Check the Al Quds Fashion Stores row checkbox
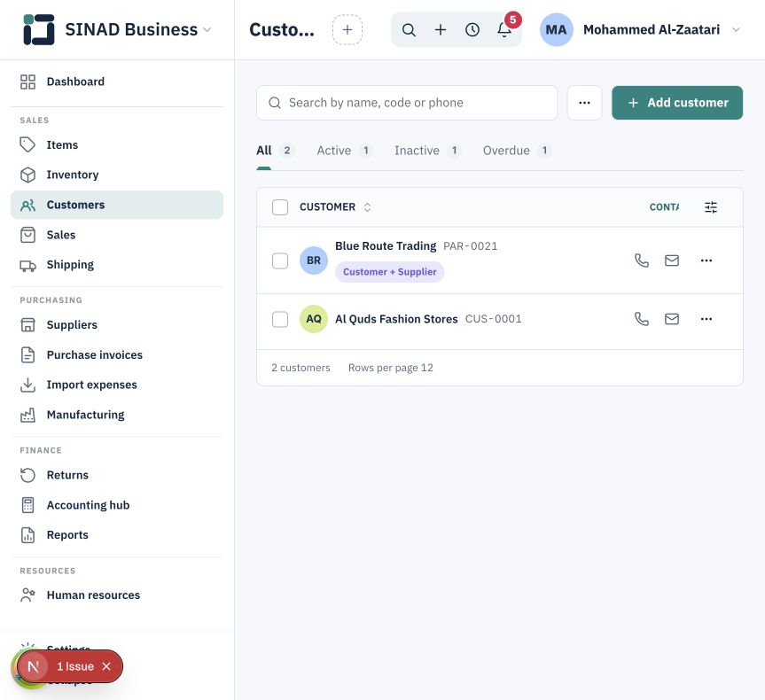 (x=280, y=319)
